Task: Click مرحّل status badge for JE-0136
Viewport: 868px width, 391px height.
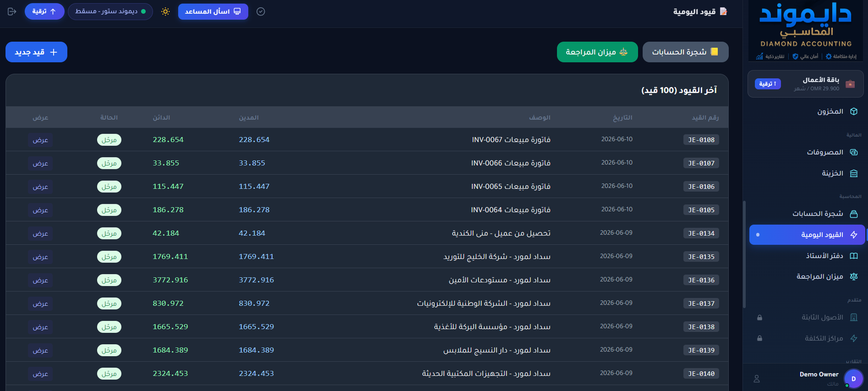Action: pos(109,280)
